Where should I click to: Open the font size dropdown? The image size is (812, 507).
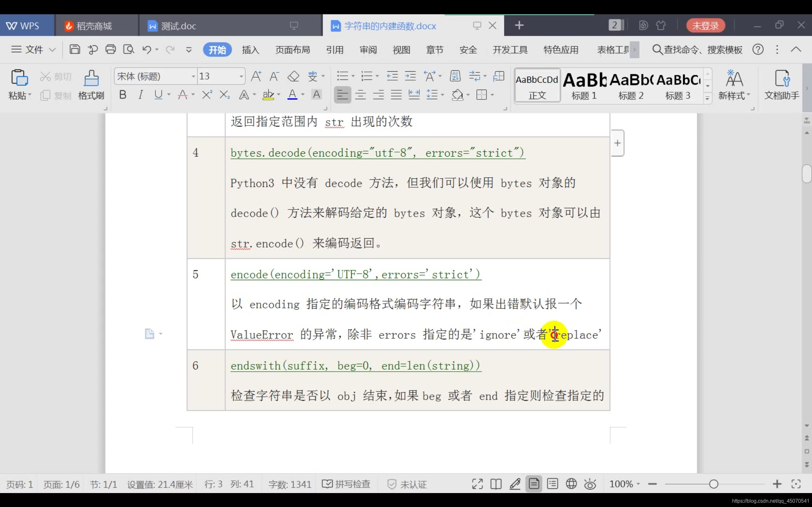coord(241,76)
